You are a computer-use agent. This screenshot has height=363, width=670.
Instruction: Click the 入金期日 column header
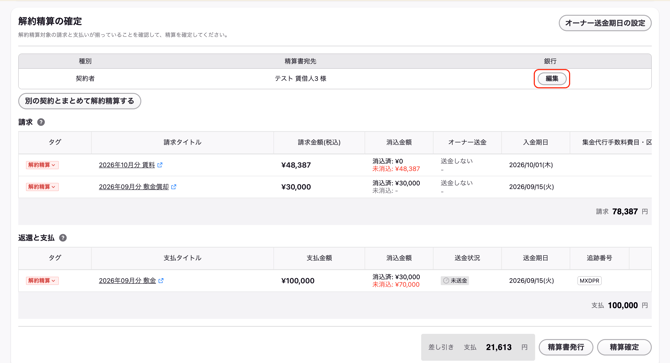pos(535,142)
